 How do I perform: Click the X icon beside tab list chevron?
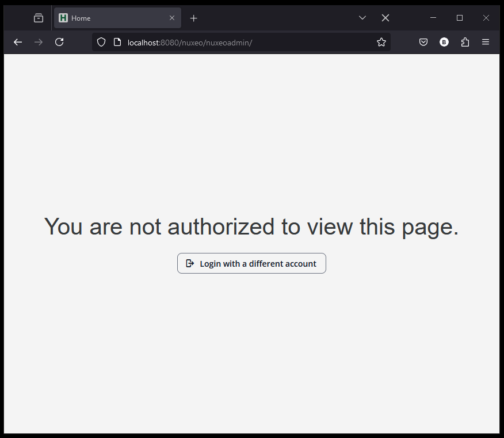(385, 18)
